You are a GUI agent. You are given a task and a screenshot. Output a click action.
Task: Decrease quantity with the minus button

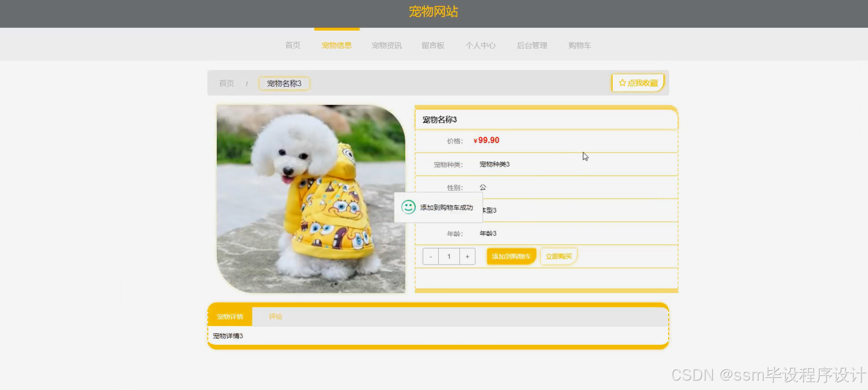[x=431, y=257]
